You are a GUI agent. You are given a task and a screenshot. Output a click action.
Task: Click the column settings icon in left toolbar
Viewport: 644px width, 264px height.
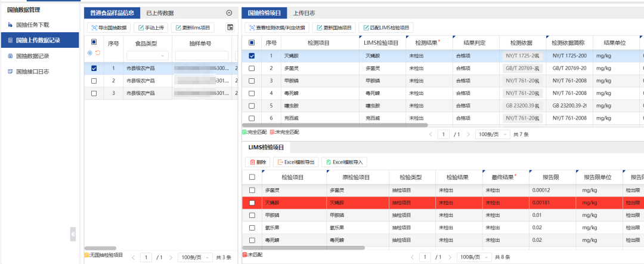[230, 27]
